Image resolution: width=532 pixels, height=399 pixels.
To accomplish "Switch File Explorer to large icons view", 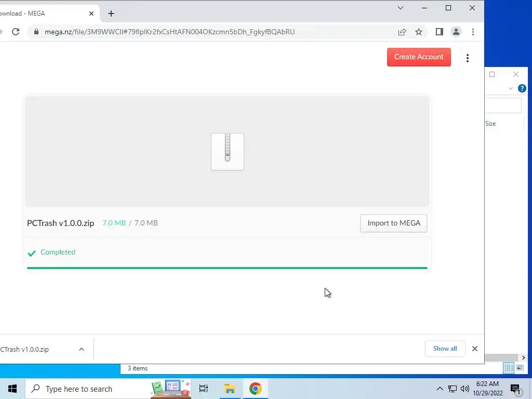I will coord(520,368).
